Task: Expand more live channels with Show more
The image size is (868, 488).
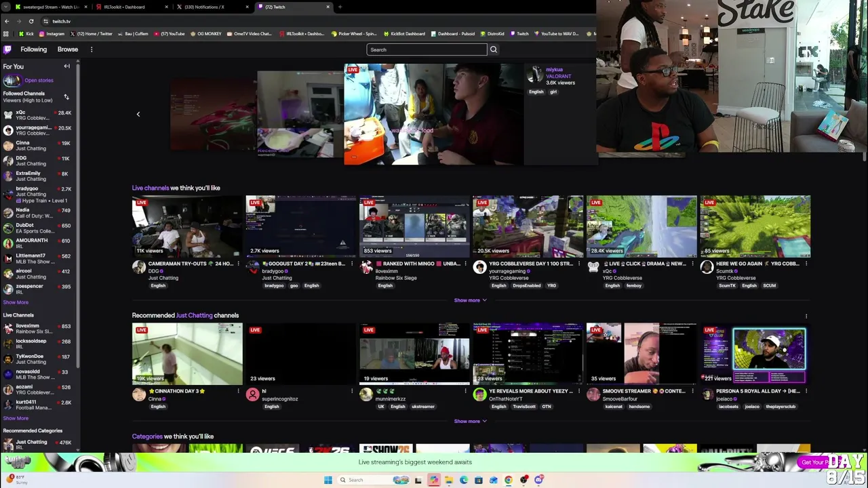Action: pyautogui.click(x=471, y=300)
